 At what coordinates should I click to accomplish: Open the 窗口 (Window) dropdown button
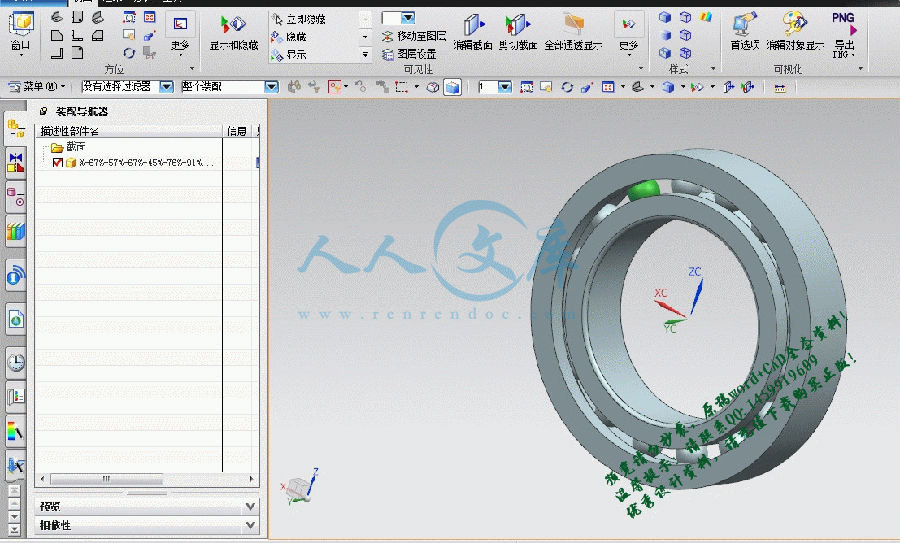[x=21, y=32]
